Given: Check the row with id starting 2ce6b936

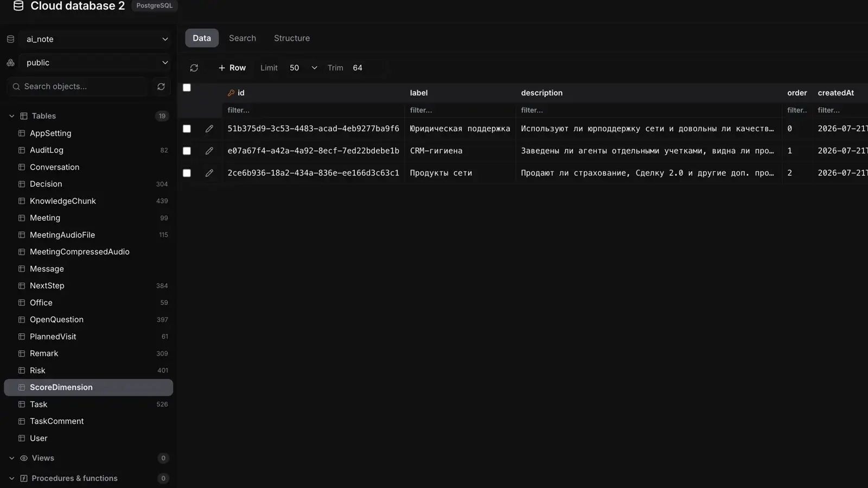Looking at the screenshot, I should click(187, 173).
